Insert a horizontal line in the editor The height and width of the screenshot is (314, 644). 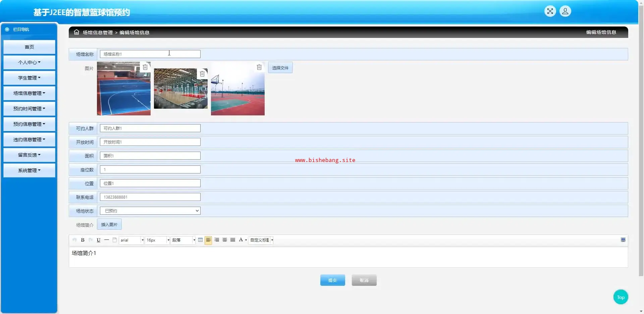tap(107, 240)
